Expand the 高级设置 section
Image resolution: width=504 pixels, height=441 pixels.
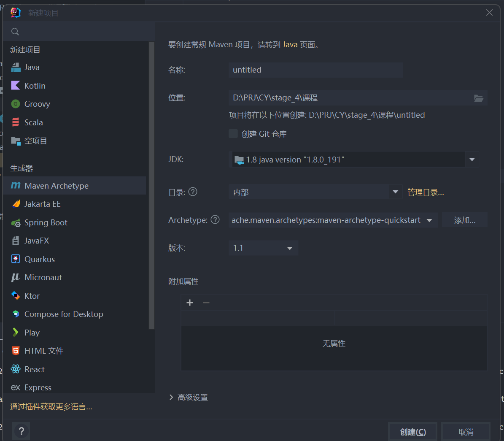point(189,397)
